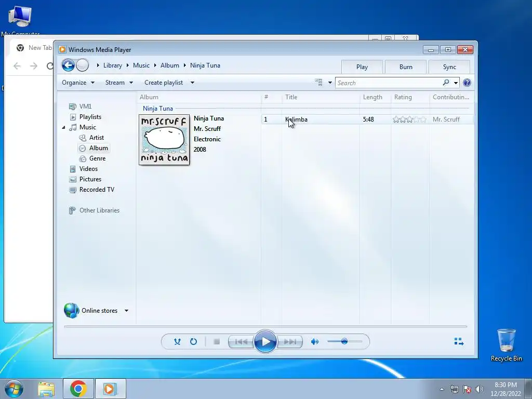Viewport: 532px width, 399px height.
Task: Switch to the Sync tab
Action: tap(449, 67)
